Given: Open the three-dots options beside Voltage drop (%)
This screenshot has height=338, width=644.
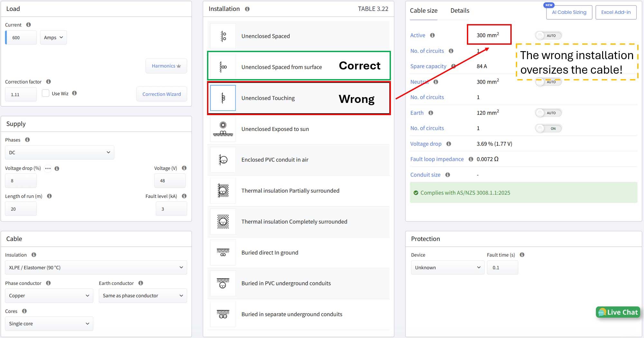Looking at the screenshot, I should tap(48, 168).
